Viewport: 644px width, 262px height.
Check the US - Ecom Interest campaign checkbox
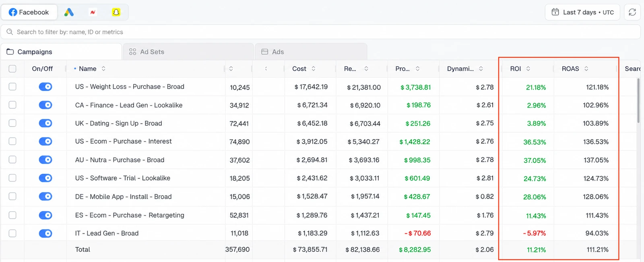(12, 141)
